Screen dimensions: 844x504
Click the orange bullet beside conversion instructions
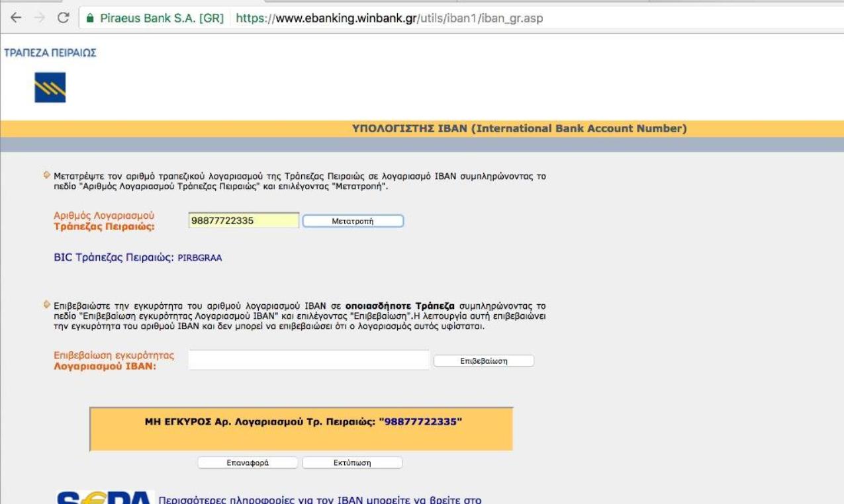click(x=46, y=175)
